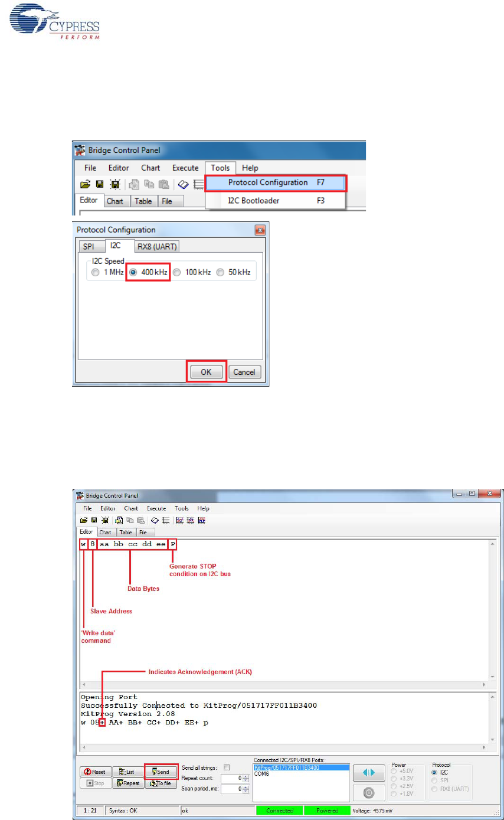Click the chip icon in the Tools-menu-open window toolbar

pyautogui.click(x=116, y=185)
